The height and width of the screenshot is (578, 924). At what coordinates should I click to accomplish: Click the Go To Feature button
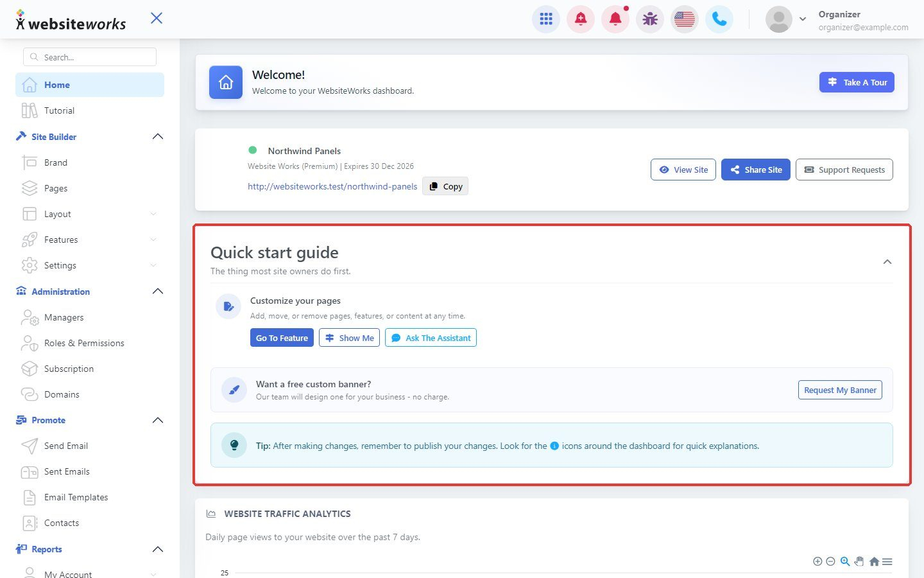[282, 338]
